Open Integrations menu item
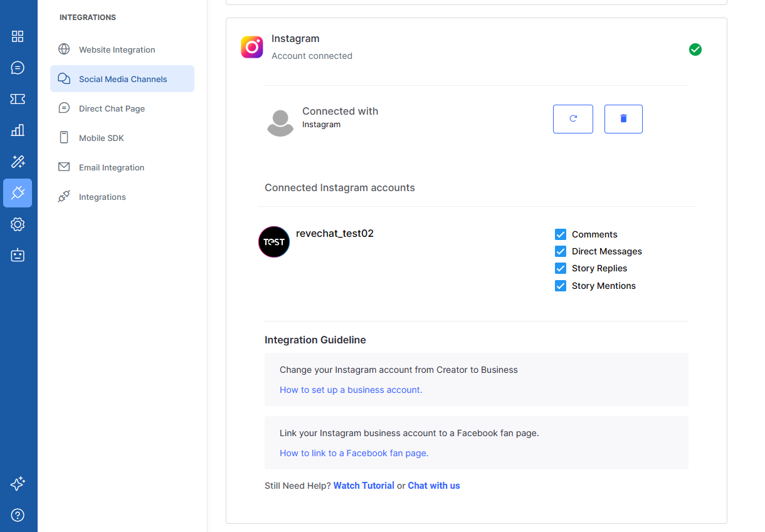765x532 pixels. pyautogui.click(x=122, y=197)
